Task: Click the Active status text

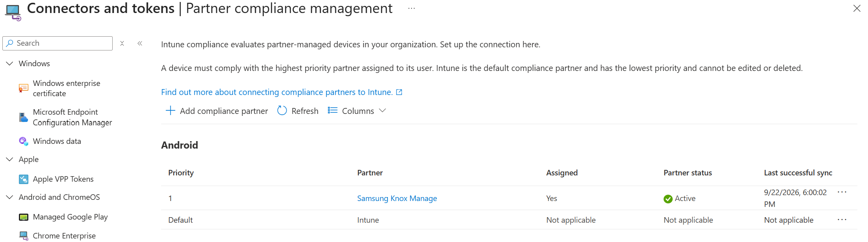Action: [685, 198]
